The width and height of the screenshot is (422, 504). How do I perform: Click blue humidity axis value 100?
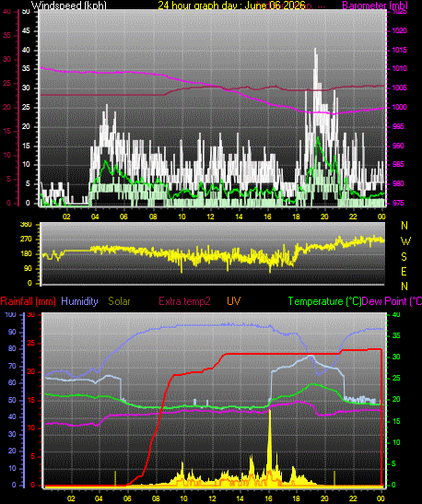pos(10,315)
